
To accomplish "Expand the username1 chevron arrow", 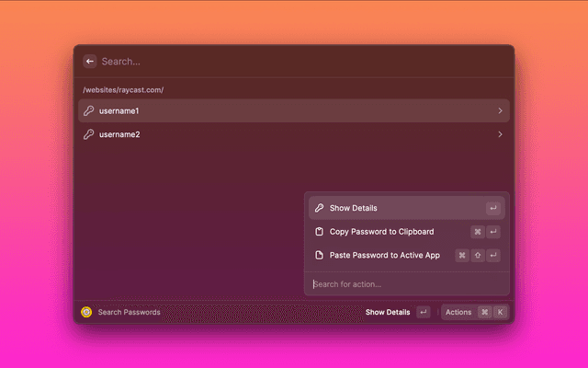I will coord(500,111).
